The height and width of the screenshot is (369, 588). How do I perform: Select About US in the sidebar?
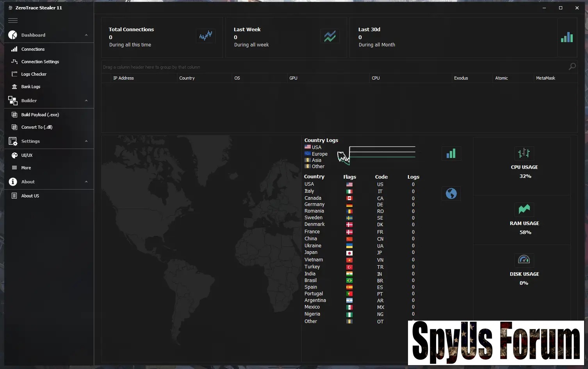point(30,196)
